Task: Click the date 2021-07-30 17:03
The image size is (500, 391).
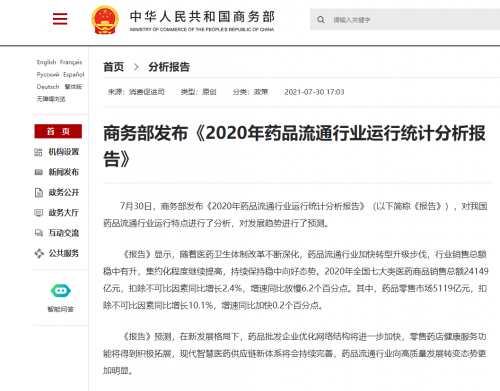Action: coord(314,92)
